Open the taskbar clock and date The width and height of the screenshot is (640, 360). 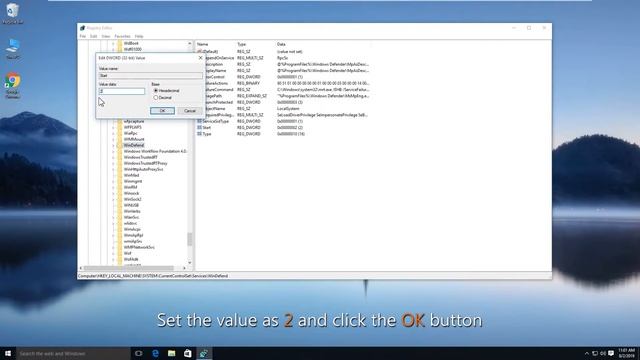click(627, 353)
